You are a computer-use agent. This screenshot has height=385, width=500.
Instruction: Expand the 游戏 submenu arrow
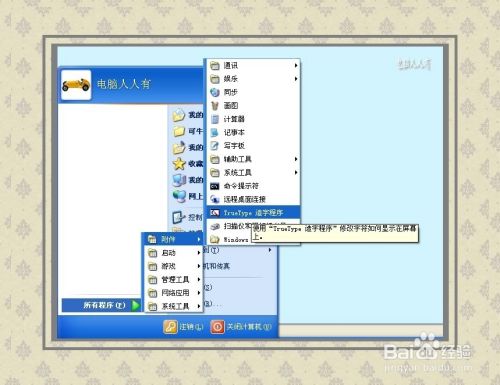click(198, 266)
